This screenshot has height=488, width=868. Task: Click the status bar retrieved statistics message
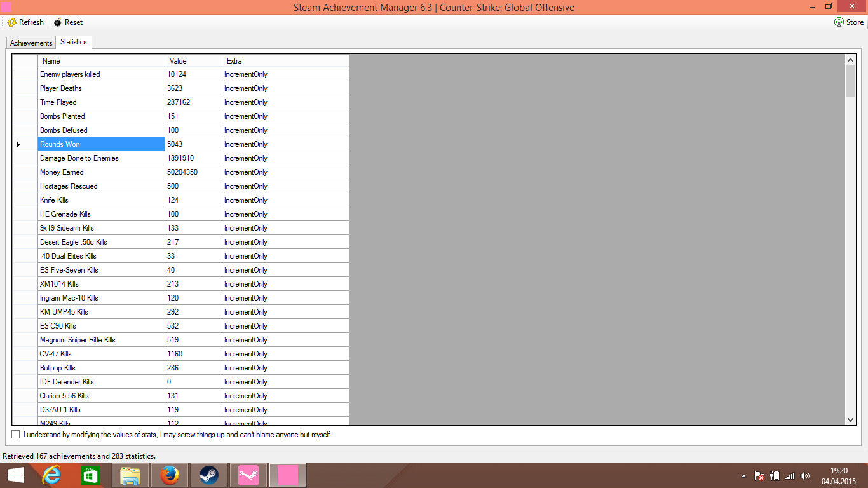79,456
